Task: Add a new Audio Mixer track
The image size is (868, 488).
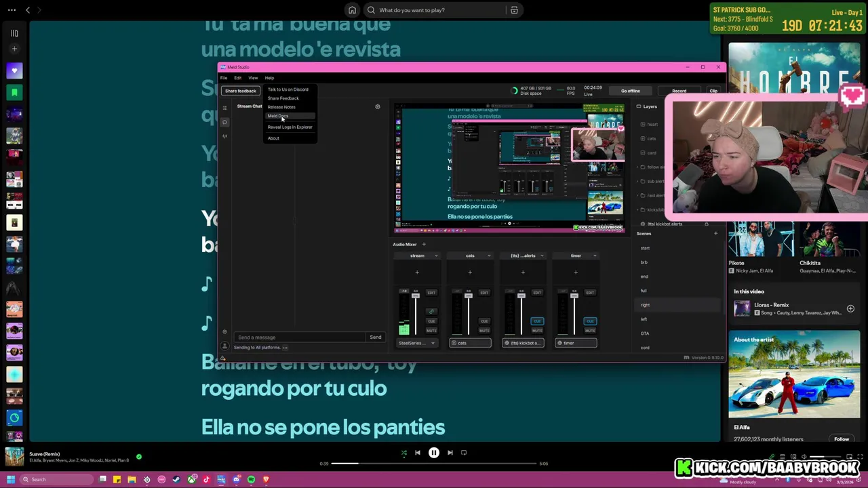Action: coord(424,244)
